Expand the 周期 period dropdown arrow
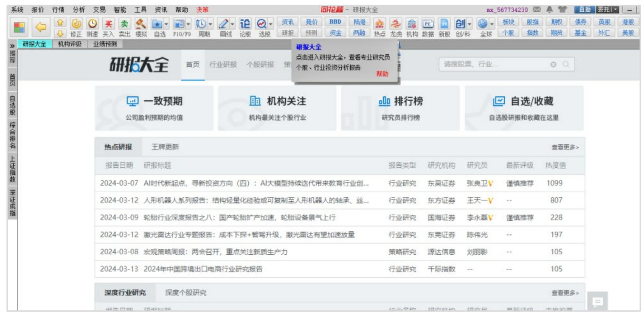This screenshot has height=318, width=644. point(210,24)
